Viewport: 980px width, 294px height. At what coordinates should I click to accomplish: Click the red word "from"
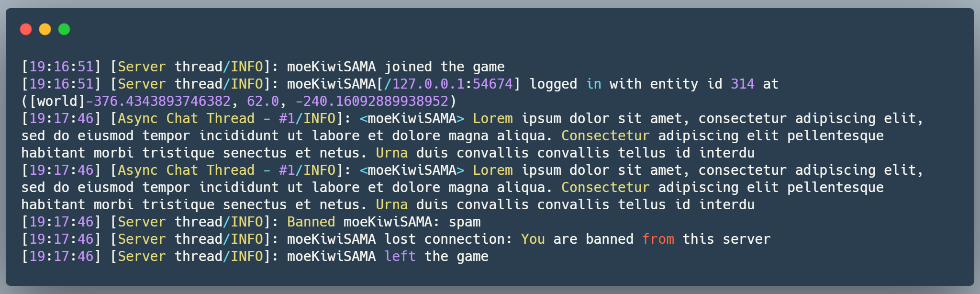[658, 239]
